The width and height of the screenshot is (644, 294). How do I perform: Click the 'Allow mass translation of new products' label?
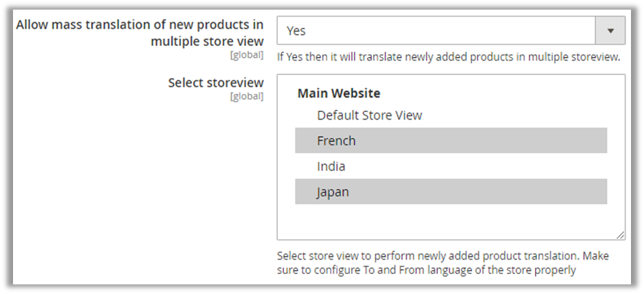pos(139,25)
